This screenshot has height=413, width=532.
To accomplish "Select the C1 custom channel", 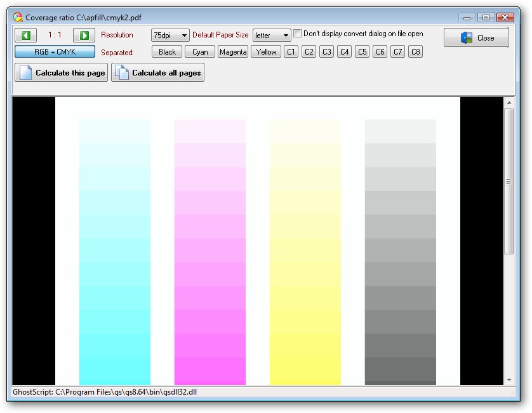I will (x=290, y=51).
